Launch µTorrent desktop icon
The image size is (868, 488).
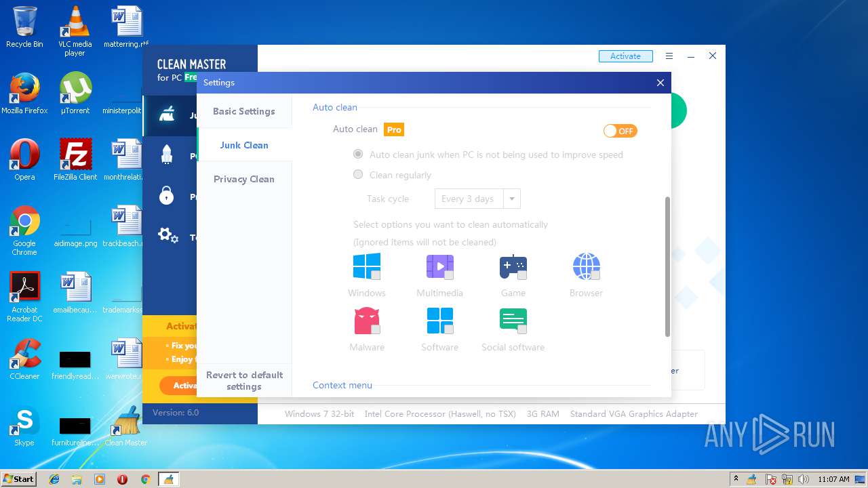[x=75, y=94]
